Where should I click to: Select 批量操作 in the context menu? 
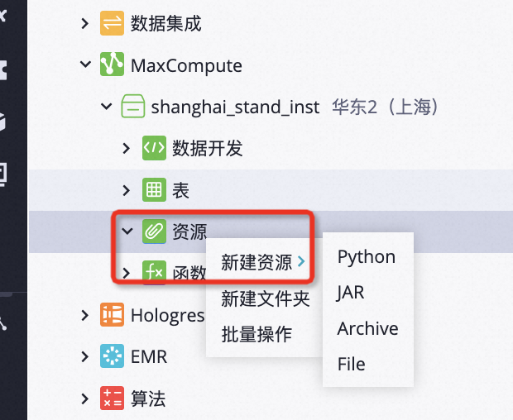[256, 334]
